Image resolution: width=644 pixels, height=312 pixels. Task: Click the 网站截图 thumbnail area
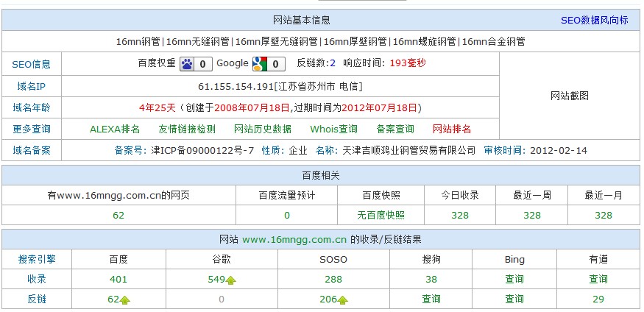(570, 96)
